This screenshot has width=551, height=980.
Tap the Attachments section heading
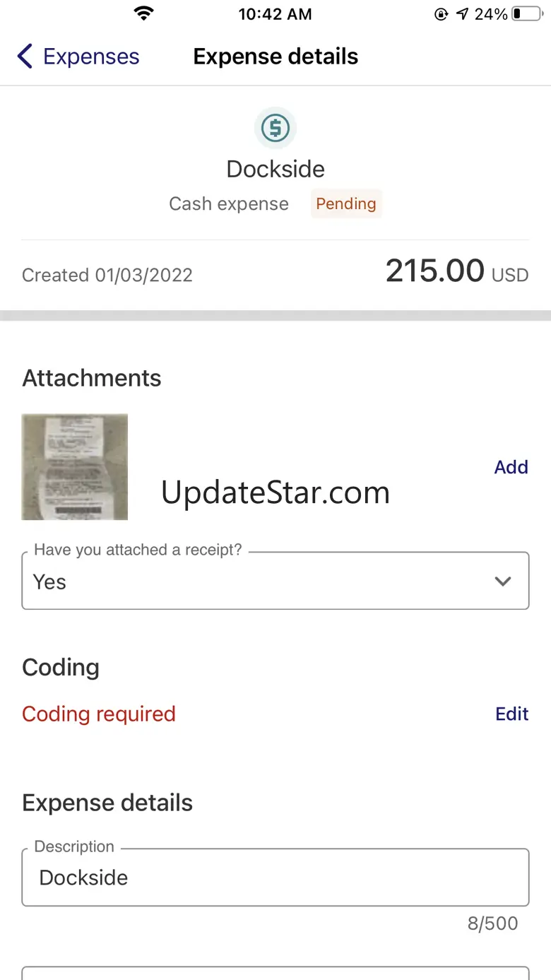click(x=92, y=378)
